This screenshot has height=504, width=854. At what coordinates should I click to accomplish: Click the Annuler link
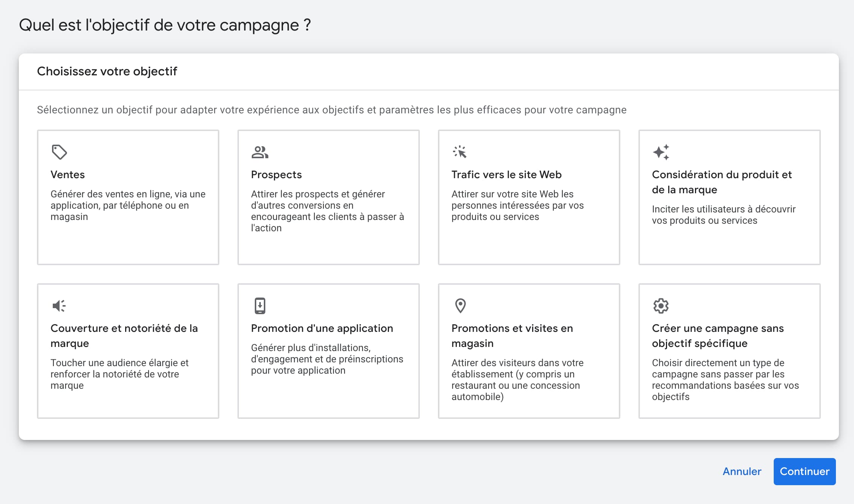[x=742, y=471]
